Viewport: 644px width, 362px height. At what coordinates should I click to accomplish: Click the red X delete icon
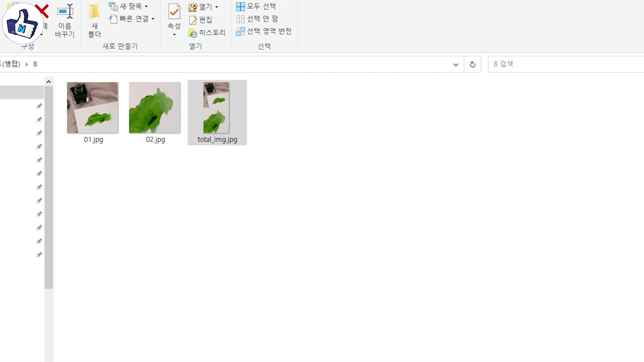pyautogui.click(x=43, y=11)
